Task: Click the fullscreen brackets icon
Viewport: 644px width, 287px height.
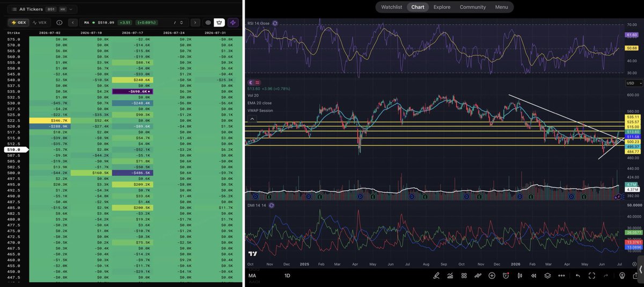Action: [x=592, y=276]
